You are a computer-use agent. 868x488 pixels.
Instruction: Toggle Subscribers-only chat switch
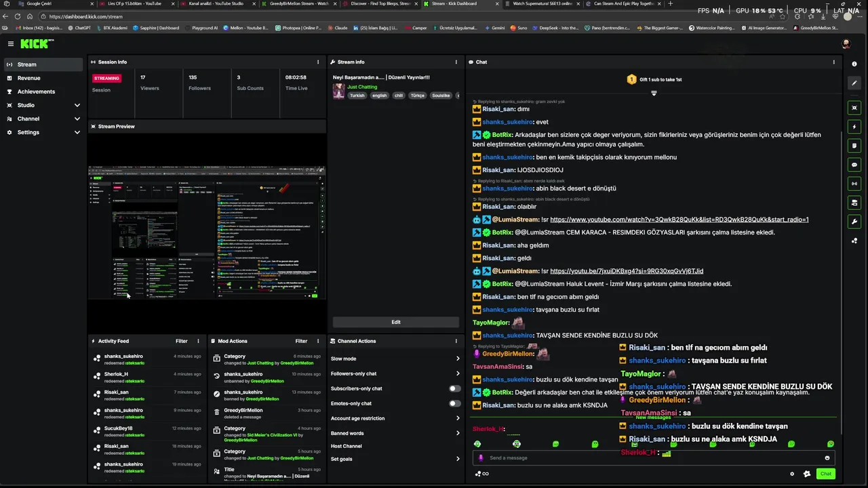pos(455,388)
